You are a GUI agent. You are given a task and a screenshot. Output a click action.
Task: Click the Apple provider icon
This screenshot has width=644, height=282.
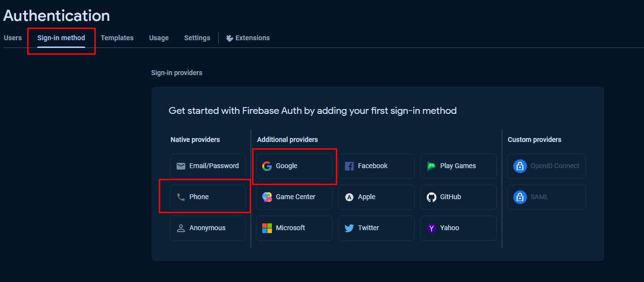click(x=349, y=197)
